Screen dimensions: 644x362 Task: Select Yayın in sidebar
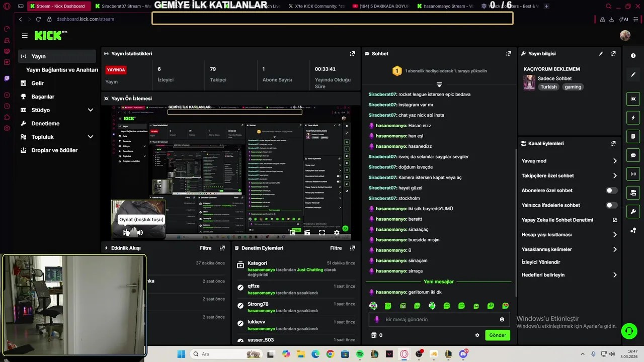pos(57,56)
